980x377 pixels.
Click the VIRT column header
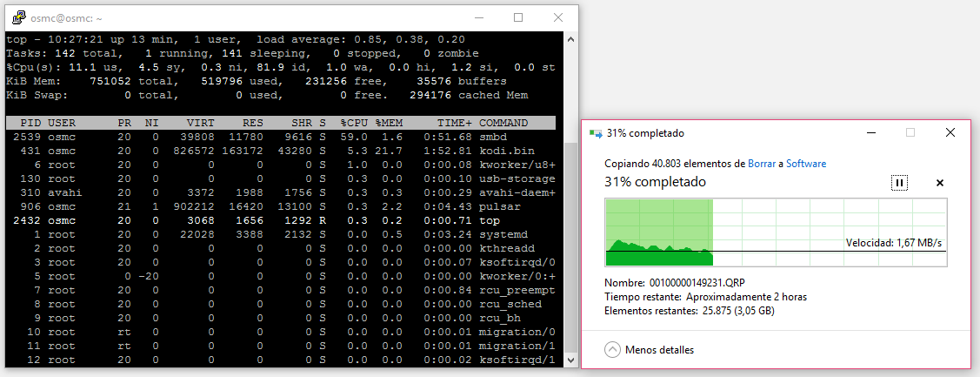point(201,123)
